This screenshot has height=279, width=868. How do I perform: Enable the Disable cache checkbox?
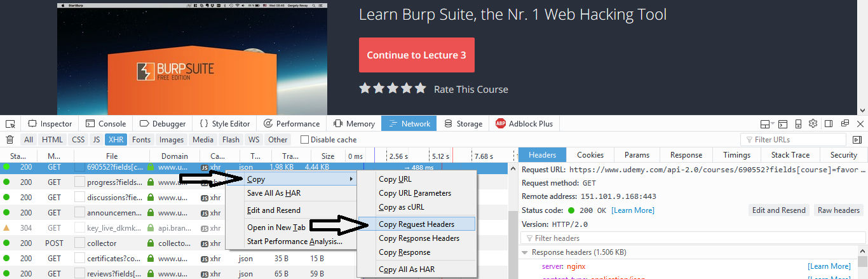[304, 140]
